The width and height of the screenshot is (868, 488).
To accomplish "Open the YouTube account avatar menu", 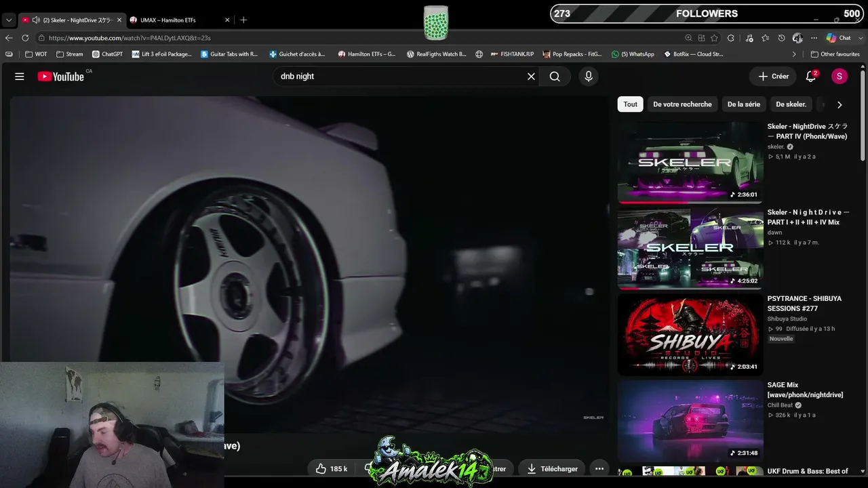I will pos(840,77).
